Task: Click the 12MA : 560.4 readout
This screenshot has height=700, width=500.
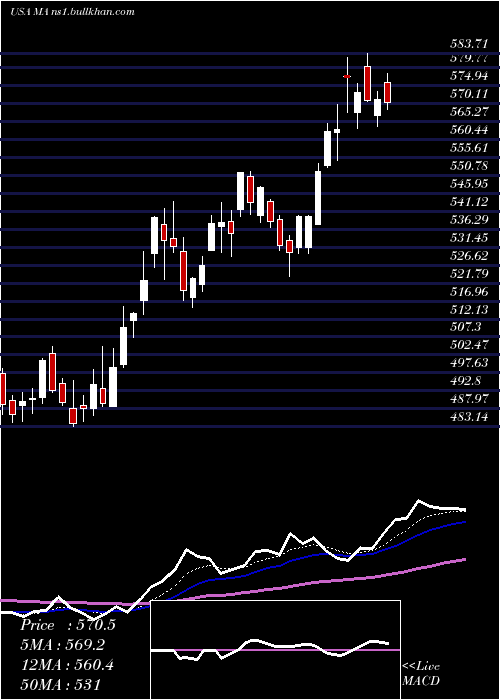Action: click(67, 665)
